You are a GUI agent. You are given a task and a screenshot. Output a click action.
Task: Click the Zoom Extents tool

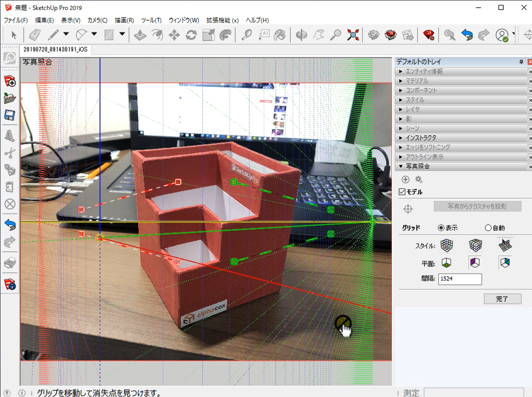[353, 35]
